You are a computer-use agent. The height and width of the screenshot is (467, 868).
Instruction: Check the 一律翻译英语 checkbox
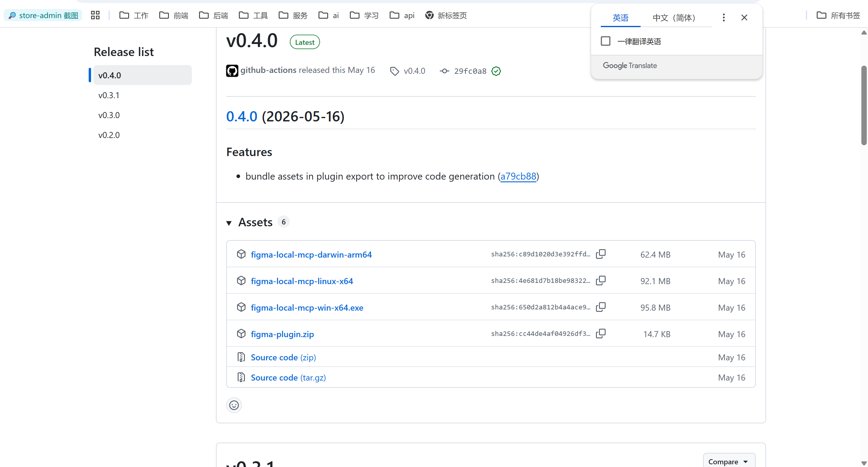coord(606,41)
